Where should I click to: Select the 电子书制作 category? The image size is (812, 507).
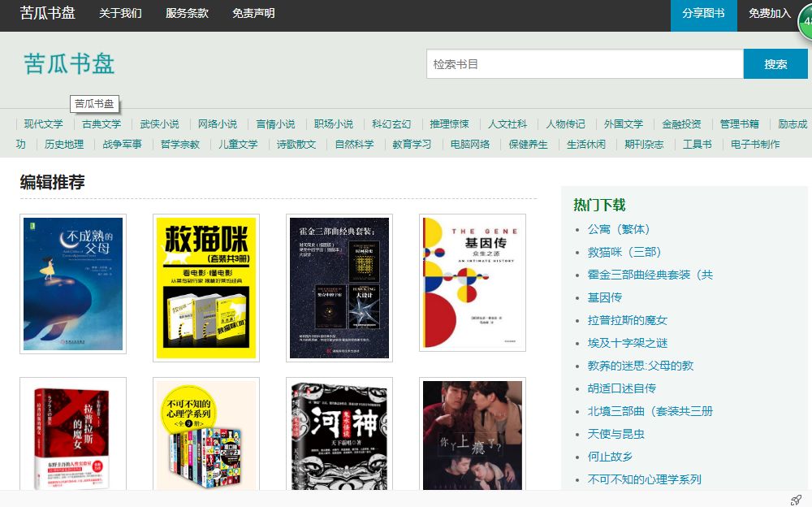pos(755,144)
